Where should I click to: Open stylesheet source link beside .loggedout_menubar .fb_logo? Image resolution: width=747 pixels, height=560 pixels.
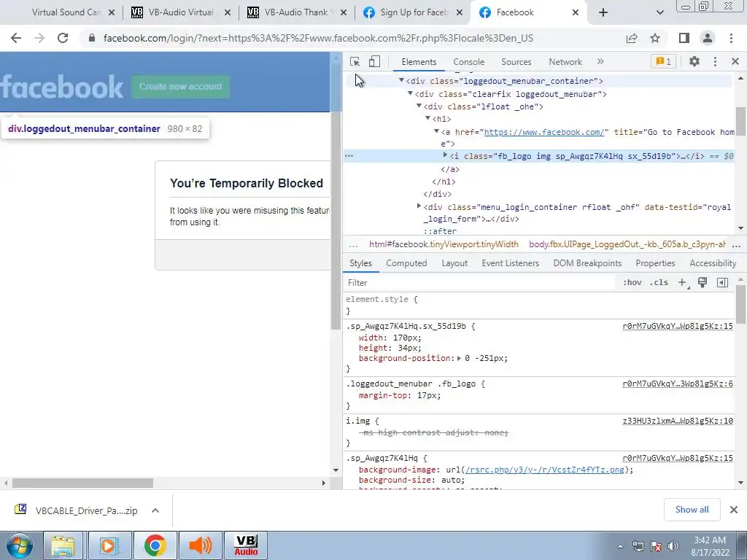[678, 384]
